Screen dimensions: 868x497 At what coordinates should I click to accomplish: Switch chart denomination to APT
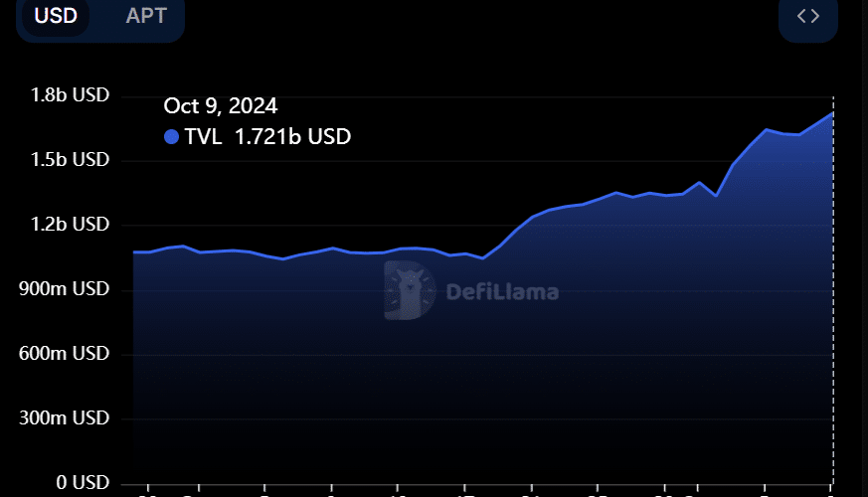tap(146, 16)
